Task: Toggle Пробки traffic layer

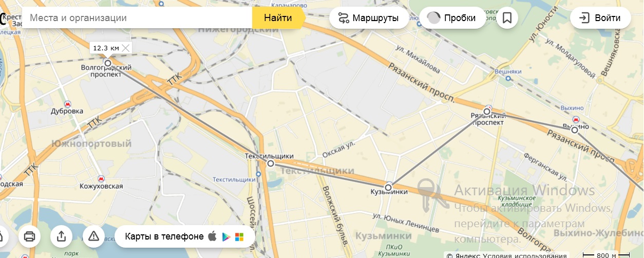Action: (452, 18)
